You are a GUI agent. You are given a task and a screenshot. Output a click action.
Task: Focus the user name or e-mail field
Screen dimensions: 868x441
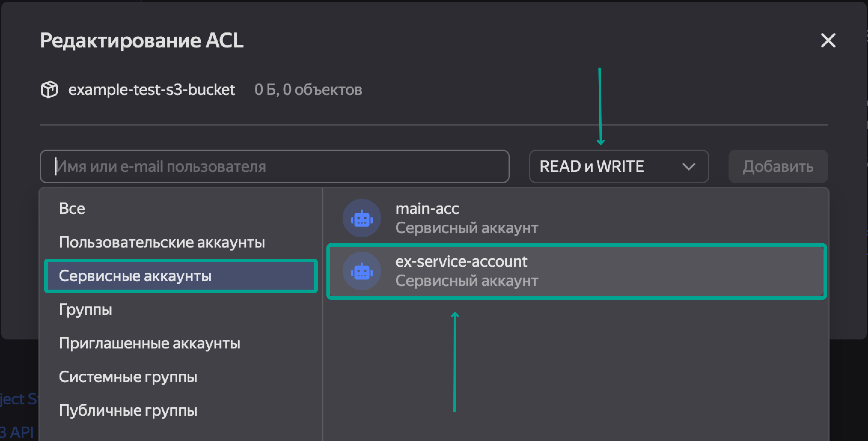(x=274, y=166)
